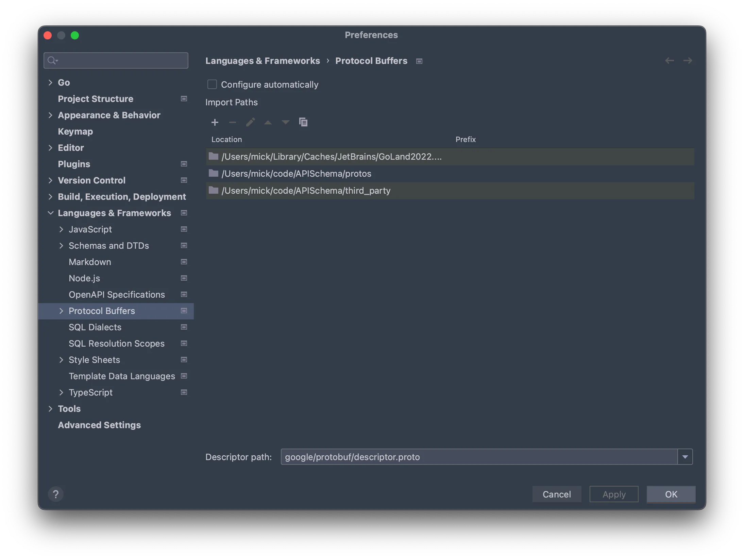Open the Descriptor path dropdown arrow
Image resolution: width=744 pixels, height=560 pixels.
685,457
